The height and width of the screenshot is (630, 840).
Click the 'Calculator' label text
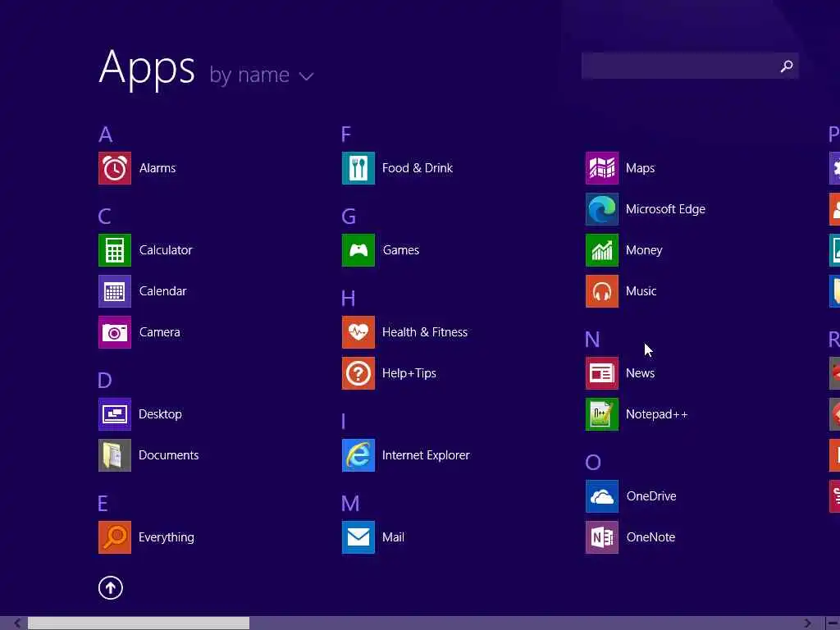[166, 250]
